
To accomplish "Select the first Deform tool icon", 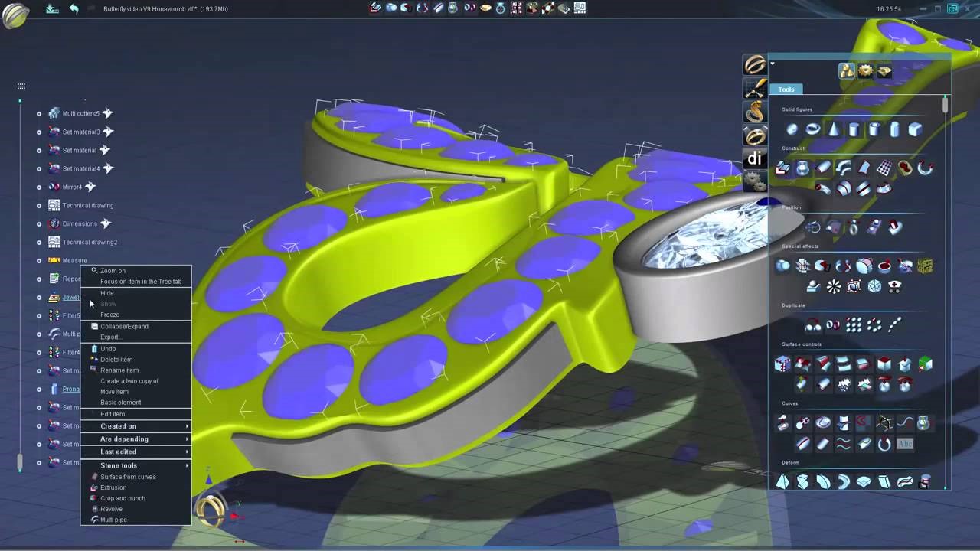I will click(782, 481).
